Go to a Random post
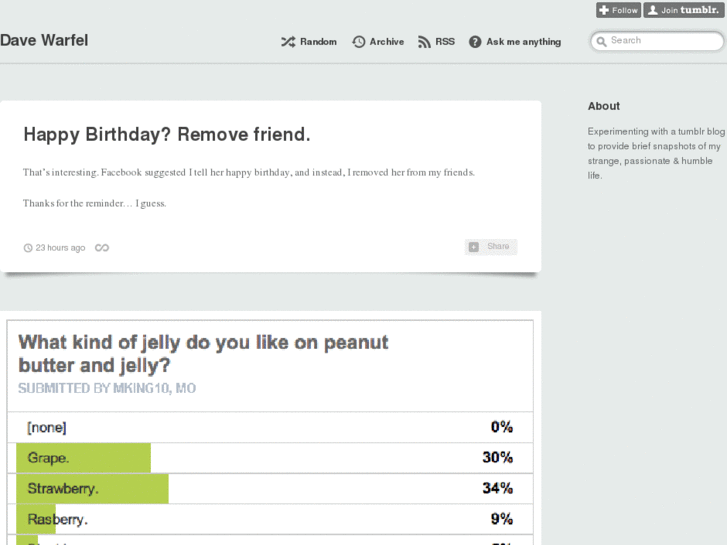 point(318,42)
